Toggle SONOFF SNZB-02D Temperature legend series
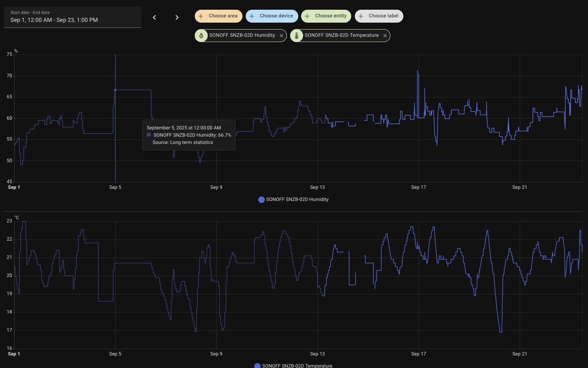This screenshot has width=588, height=368. [297, 366]
